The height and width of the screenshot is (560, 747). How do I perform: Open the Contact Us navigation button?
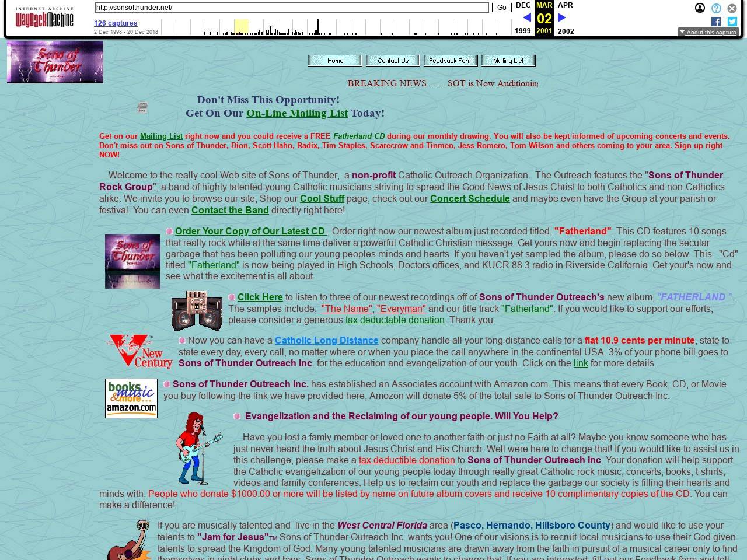coord(393,61)
